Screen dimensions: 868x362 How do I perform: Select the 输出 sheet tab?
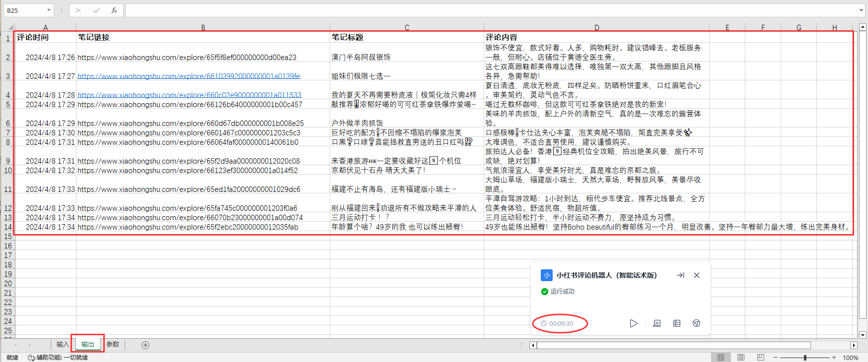(87, 344)
